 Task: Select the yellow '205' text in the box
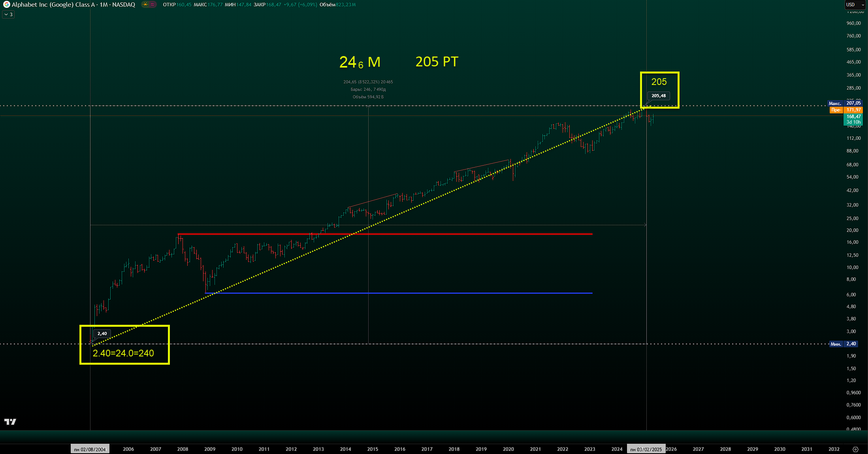pyautogui.click(x=659, y=82)
